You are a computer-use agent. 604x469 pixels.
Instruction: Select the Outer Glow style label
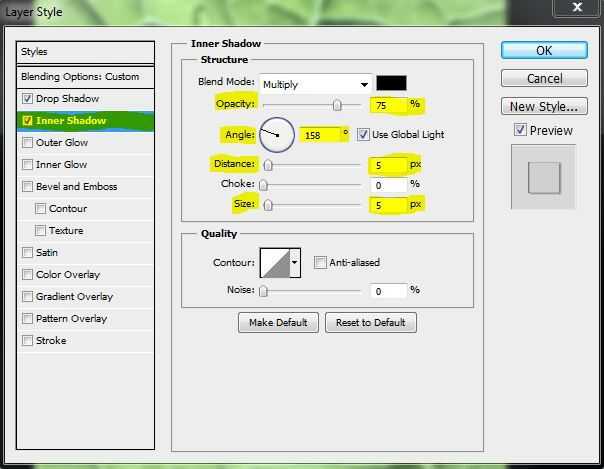(x=62, y=142)
